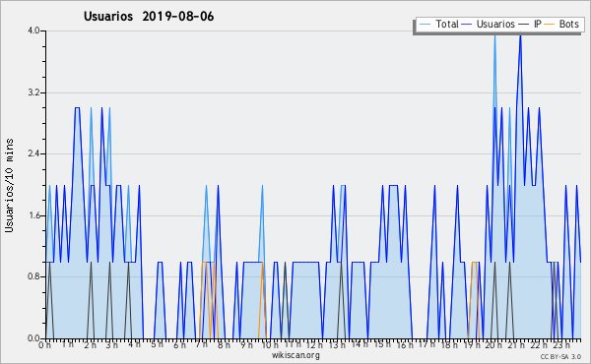This screenshot has height=364, width=591.
Task: Click the '5 h' x-axis label
Action: (158, 344)
